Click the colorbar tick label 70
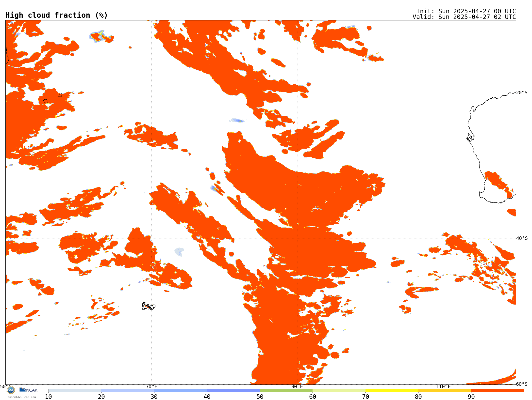Image resolution: width=532 pixels, height=400 pixels. coord(366,397)
